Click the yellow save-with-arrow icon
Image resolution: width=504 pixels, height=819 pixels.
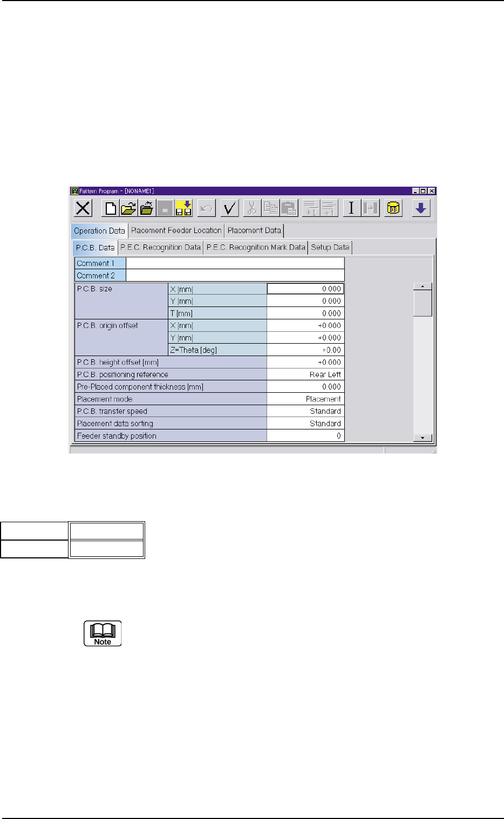pos(184,208)
